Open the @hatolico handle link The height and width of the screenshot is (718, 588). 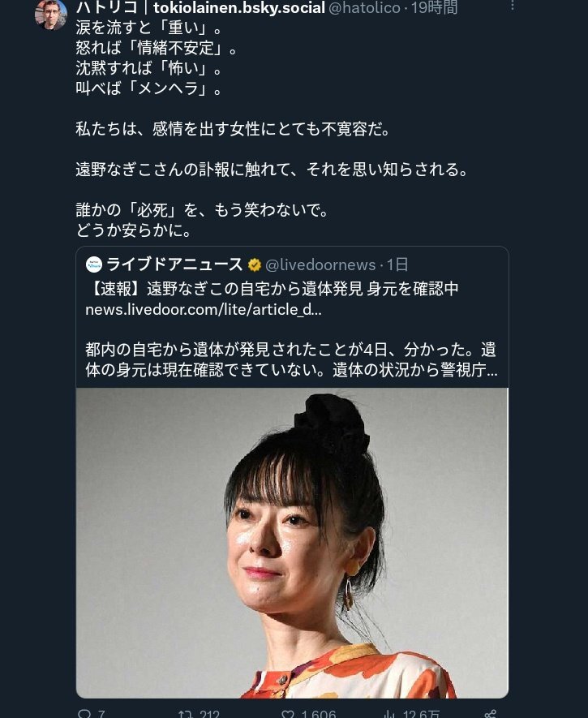tap(364, 8)
